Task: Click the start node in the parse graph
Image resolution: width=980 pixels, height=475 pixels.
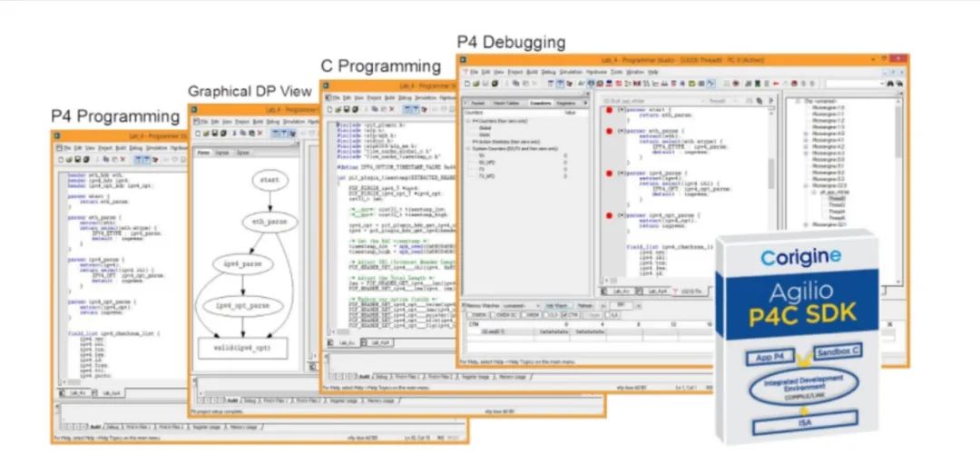Action: pos(270,180)
